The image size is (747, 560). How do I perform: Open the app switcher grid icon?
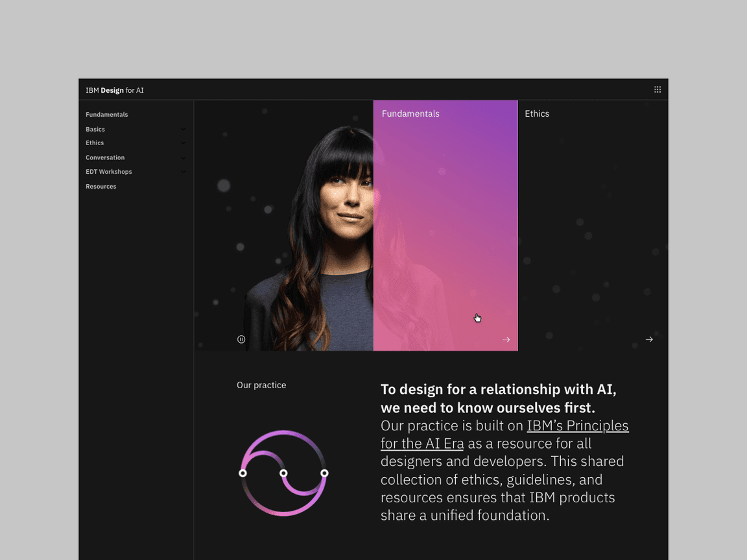[658, 90]
